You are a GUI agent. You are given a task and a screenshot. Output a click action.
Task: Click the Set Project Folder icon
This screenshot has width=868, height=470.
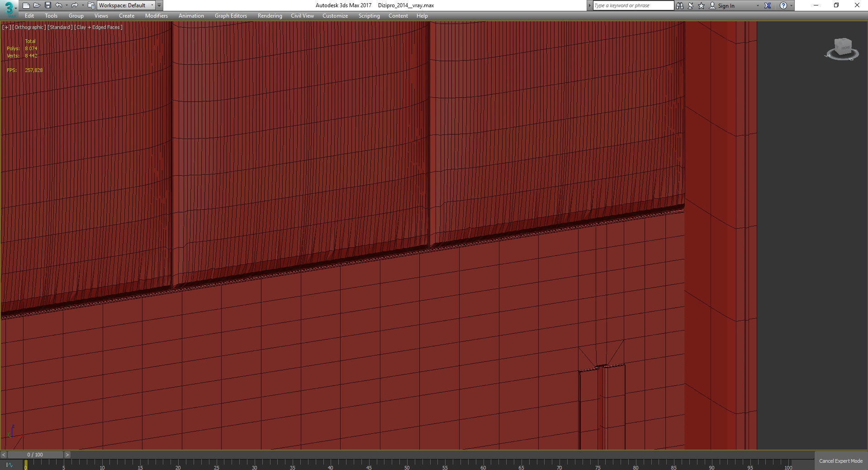(x=91, y=5)
